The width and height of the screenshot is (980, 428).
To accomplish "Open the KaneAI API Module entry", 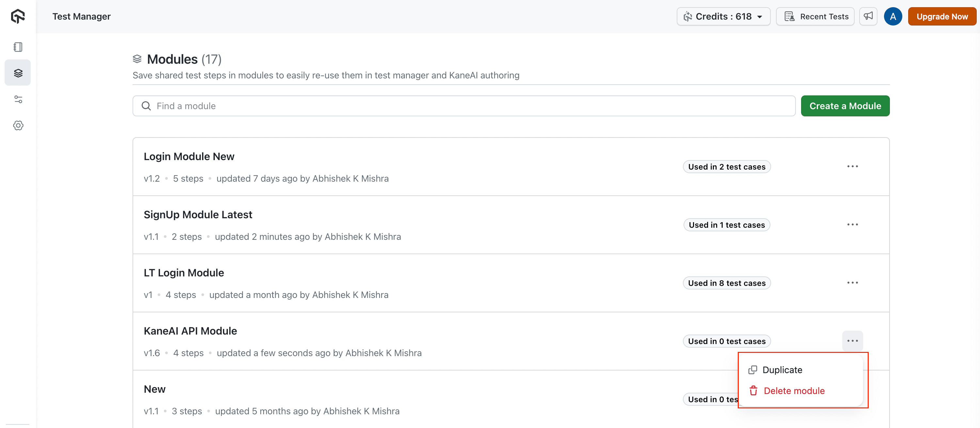I will [190, 331].
